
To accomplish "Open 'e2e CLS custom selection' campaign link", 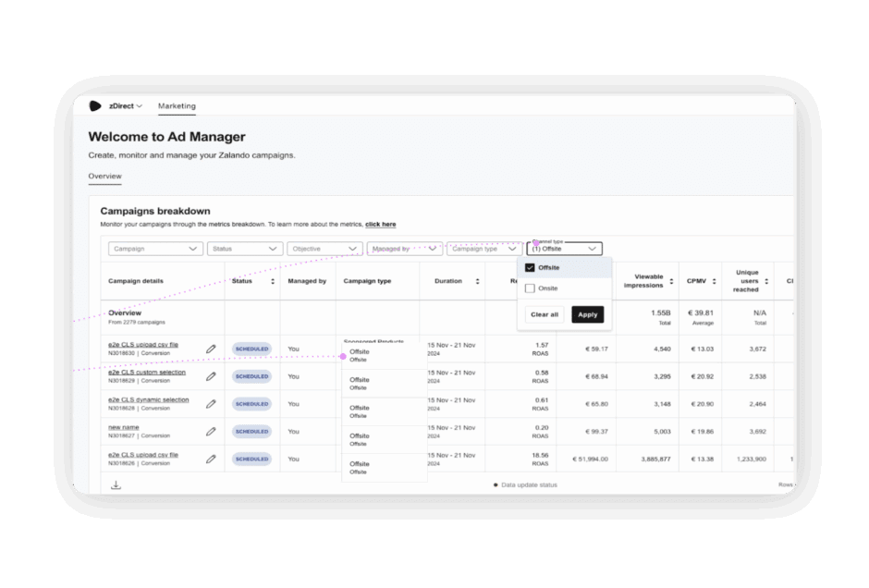I will [147, 373].
